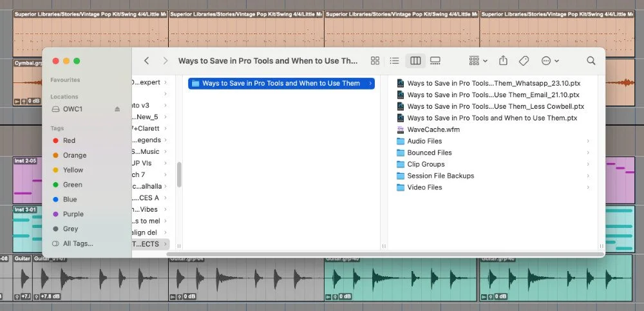Open the Less Cowbell.ptx session file
This screenshot has width=644, height=311.
click(x=495, y=106)
